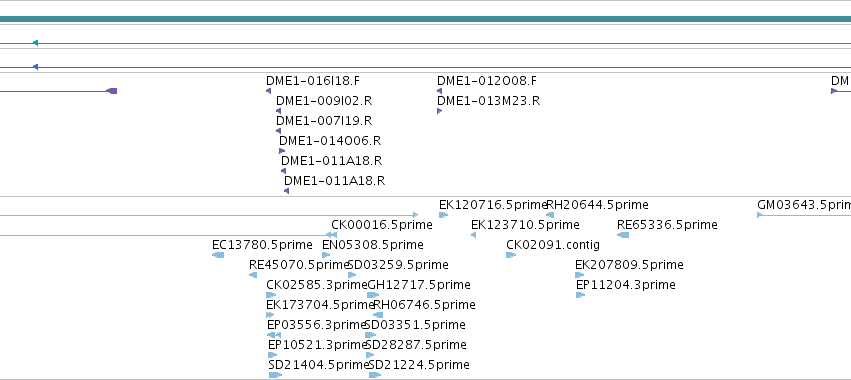Click the CK00016.5prime label

[382, 225]
